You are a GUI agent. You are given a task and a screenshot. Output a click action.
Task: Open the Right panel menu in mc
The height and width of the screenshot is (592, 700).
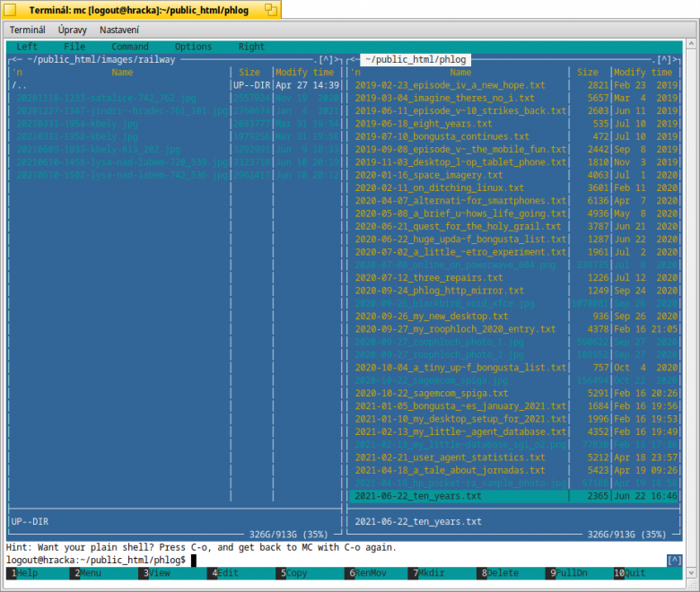pyautogui.click(x=251, y=47)
